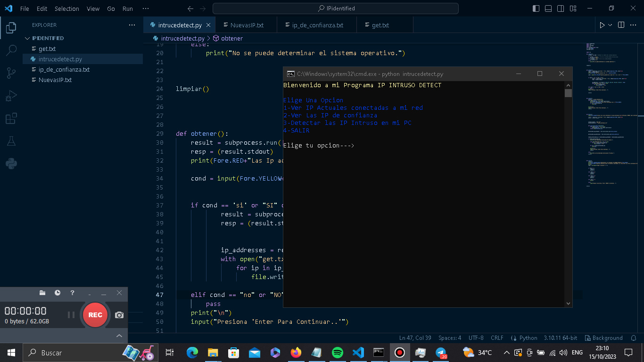Screen dimensions: 644x362
Task: Switch to the NuevasIP.txt tab
Action: (247, 25)
